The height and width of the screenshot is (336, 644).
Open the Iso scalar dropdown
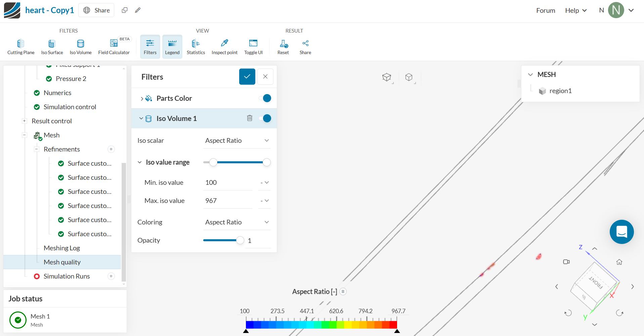coord(237,140)
